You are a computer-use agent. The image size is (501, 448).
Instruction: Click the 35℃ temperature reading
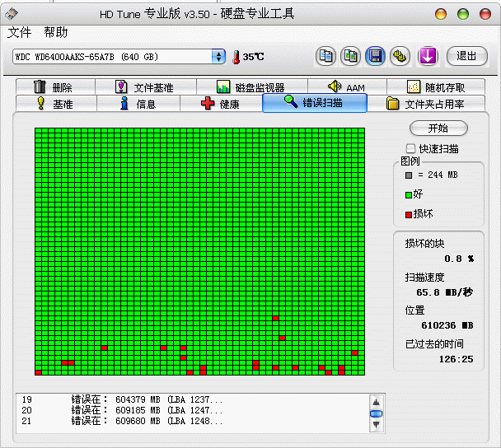[253, 57]
